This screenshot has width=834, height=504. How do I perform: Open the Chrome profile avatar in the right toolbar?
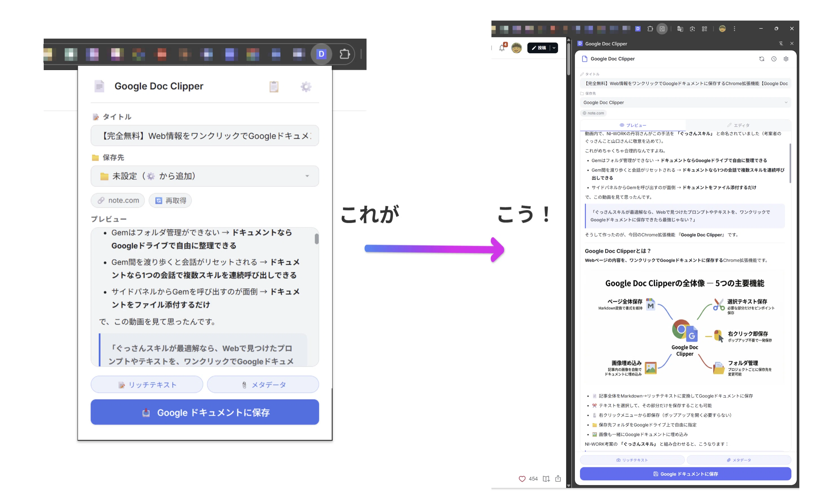(722, 29)
